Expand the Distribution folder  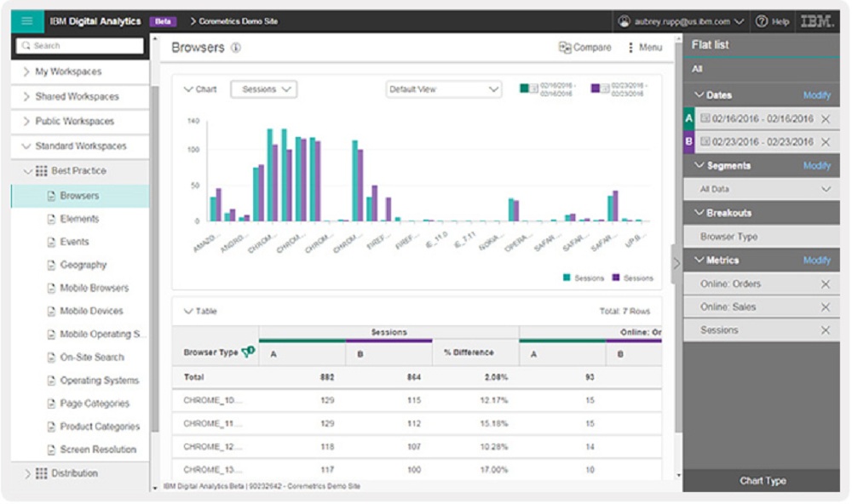28,473
